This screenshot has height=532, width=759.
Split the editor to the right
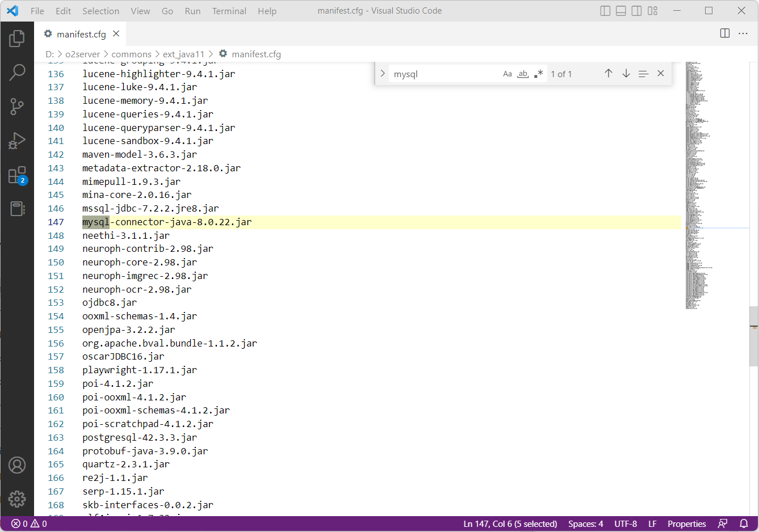[x=725, y=33]
